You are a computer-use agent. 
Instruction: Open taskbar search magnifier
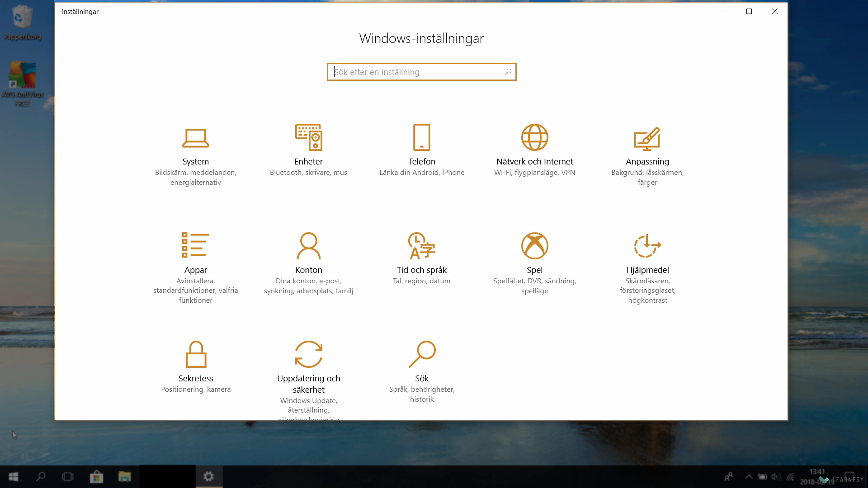click(41, 477)
